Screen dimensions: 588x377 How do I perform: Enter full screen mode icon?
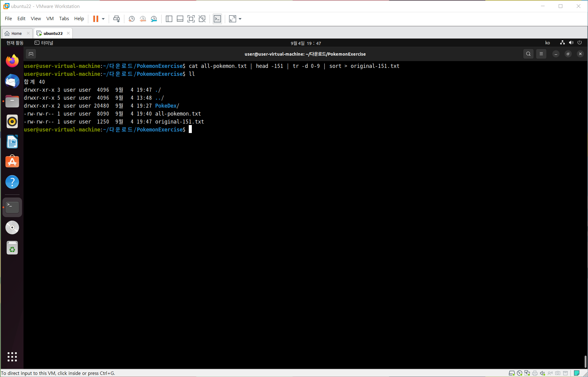(x=191, y=19)
